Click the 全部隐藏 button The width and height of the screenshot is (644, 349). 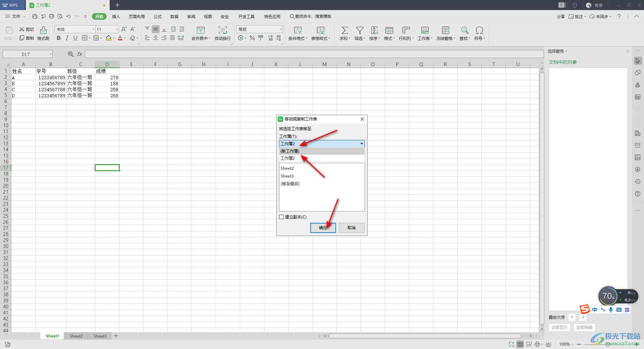584,327
